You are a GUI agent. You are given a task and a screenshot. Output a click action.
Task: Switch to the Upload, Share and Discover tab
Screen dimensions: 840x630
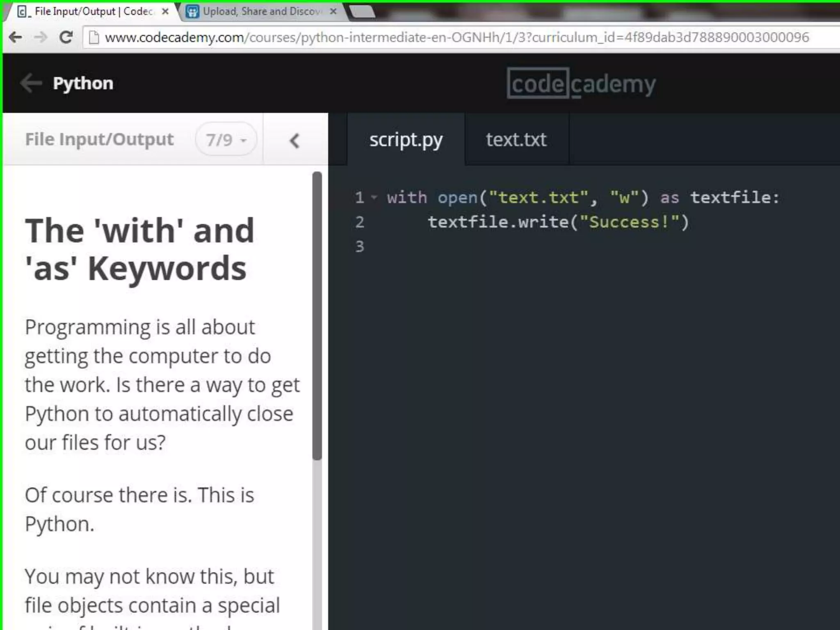point(262,11)
